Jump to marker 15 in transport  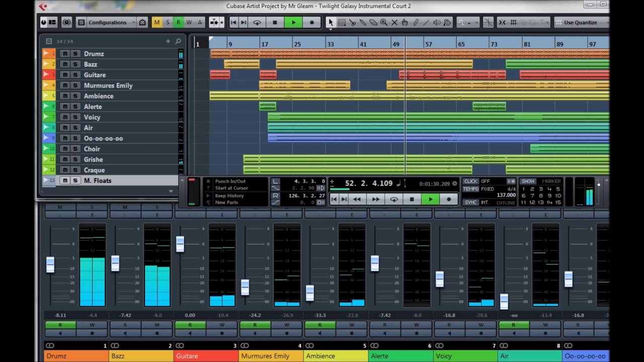tap(557, 202)
